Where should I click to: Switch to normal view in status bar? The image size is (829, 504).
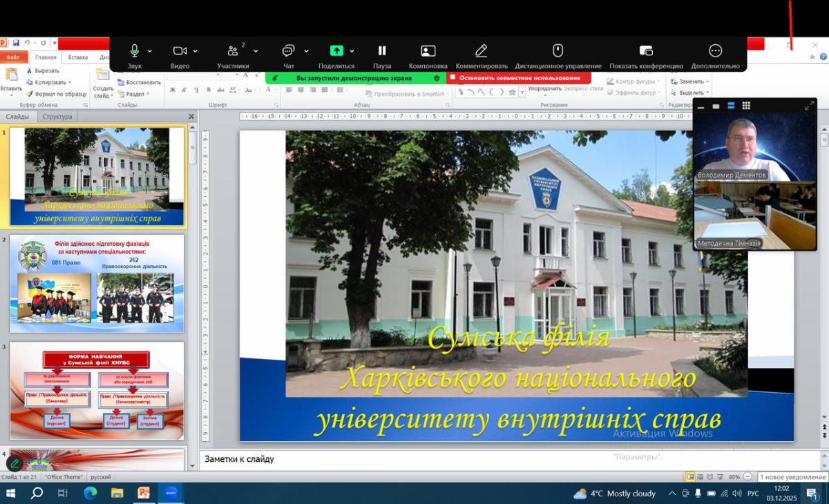tap(690, 477)
